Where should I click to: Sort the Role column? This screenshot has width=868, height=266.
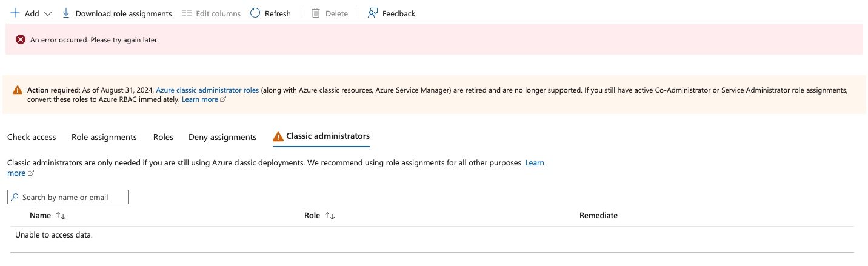(330, 216)
